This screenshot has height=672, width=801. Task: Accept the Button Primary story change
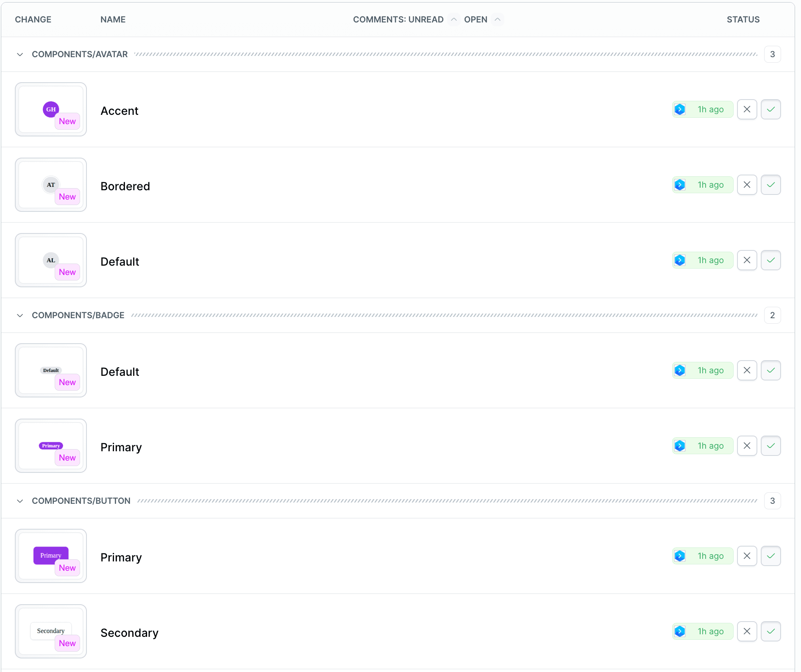(770, 556)
